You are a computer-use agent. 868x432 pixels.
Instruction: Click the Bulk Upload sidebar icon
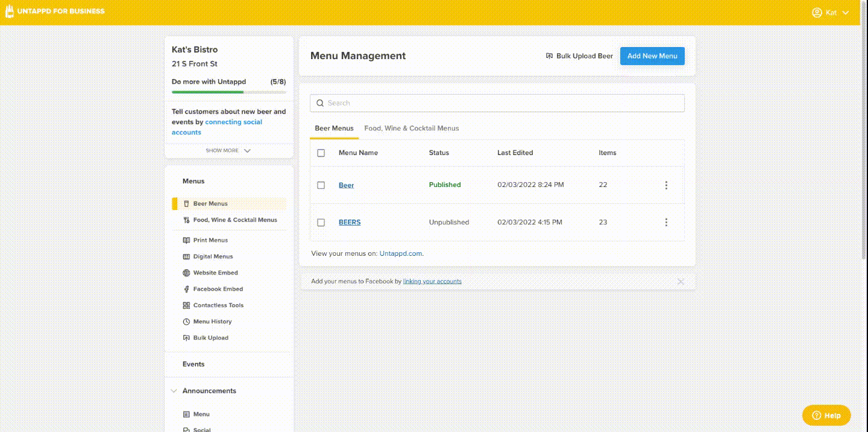click(187, 338)
